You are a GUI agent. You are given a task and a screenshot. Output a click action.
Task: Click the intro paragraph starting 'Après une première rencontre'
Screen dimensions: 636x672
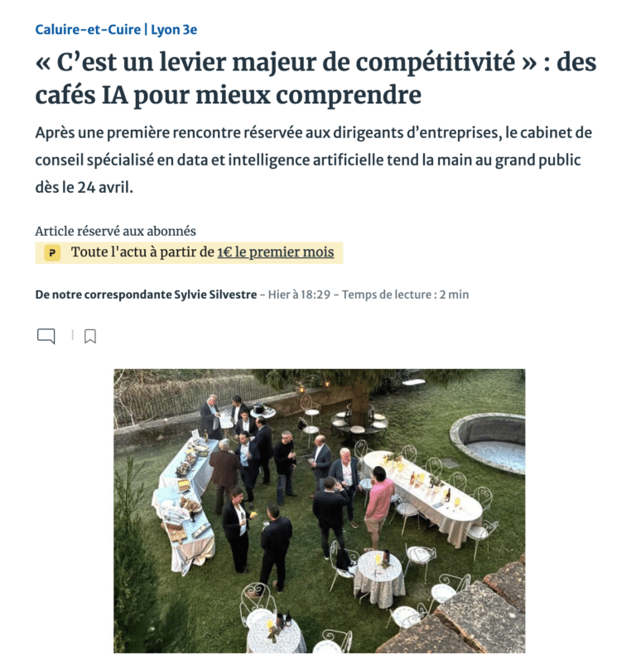(314, 160)
